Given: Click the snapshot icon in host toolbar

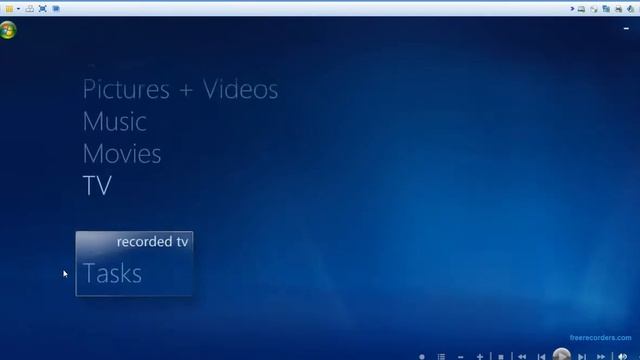Looking at the screenshot, I should (29, 9).
